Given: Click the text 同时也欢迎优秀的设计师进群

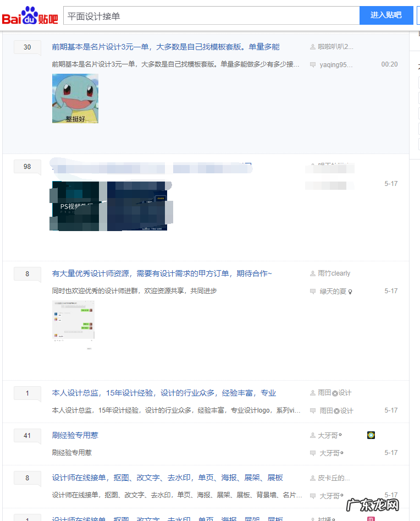Looking at the screenshot, I should pos(134,291).
